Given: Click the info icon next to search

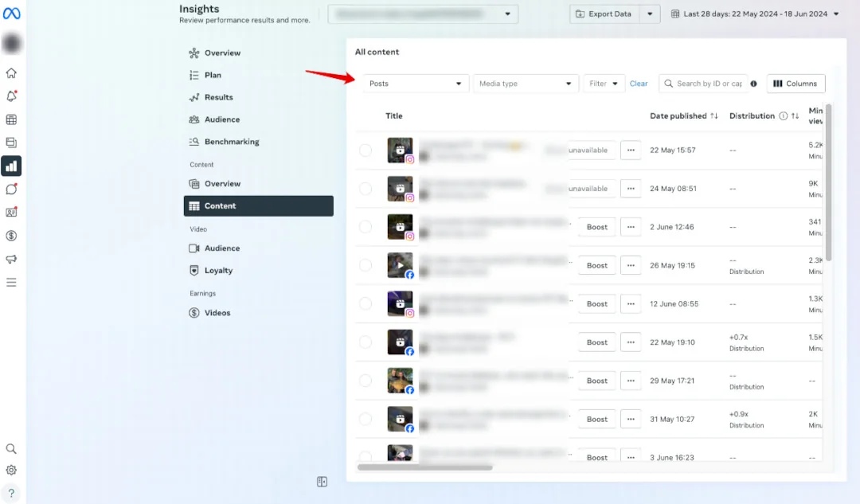Looking at the screenshot, I should [x=753, y=84].
